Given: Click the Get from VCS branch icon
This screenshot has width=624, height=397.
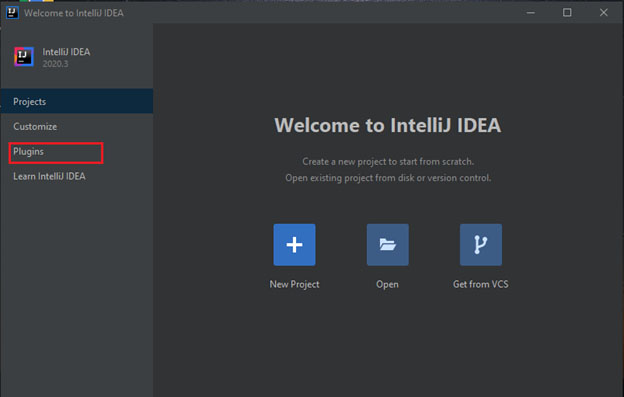Looking at the screenshot, I should tap(481, 245).
